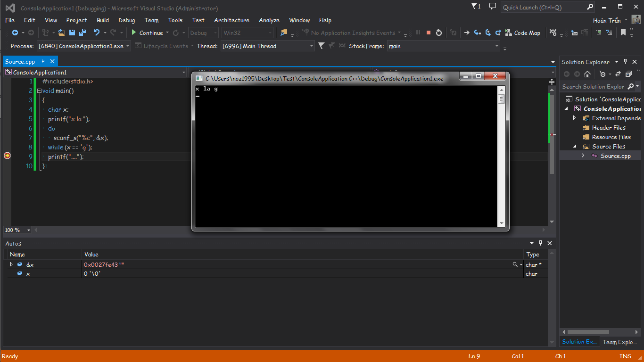Open the Architecture menu

click(231, 20)
